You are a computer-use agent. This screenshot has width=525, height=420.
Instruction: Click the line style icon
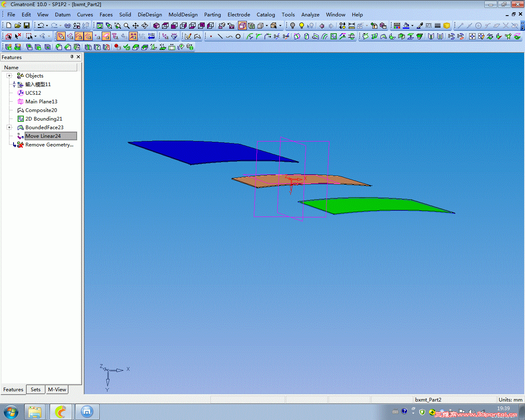coord(429,25)
